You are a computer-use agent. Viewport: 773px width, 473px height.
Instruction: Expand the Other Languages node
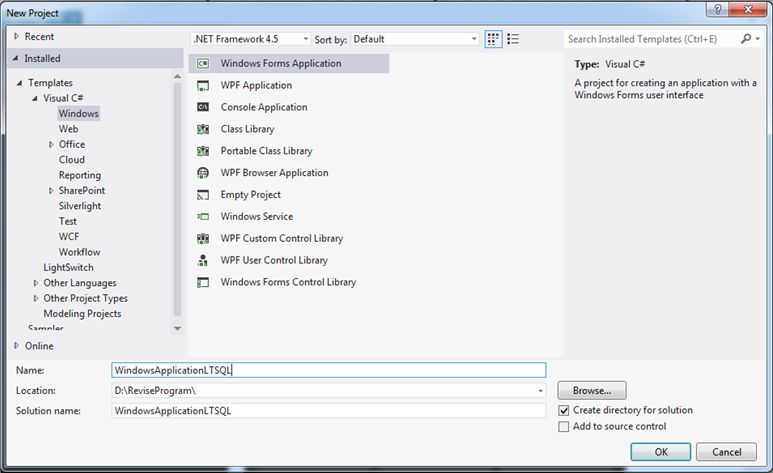pos(35,283)
